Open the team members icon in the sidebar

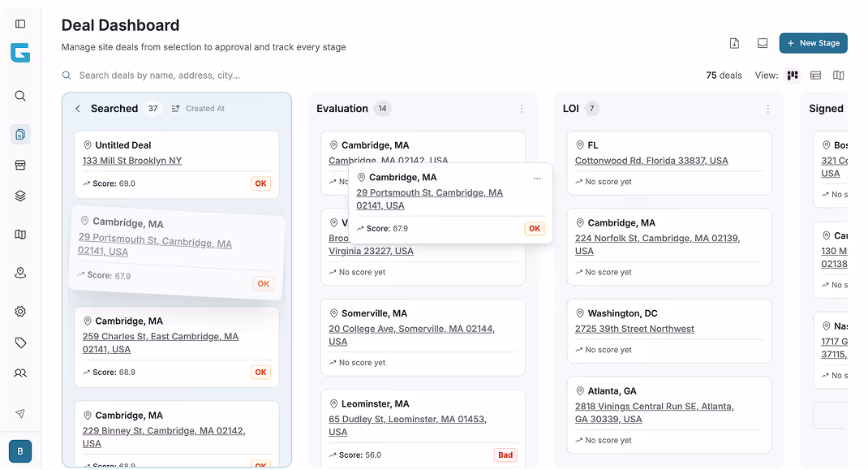point(19,373)
